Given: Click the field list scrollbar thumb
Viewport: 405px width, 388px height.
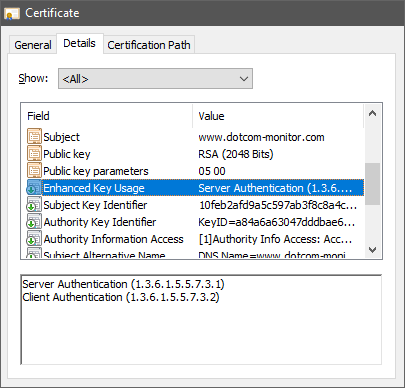Looking at the screenshot, I should (x=372, y=184).
